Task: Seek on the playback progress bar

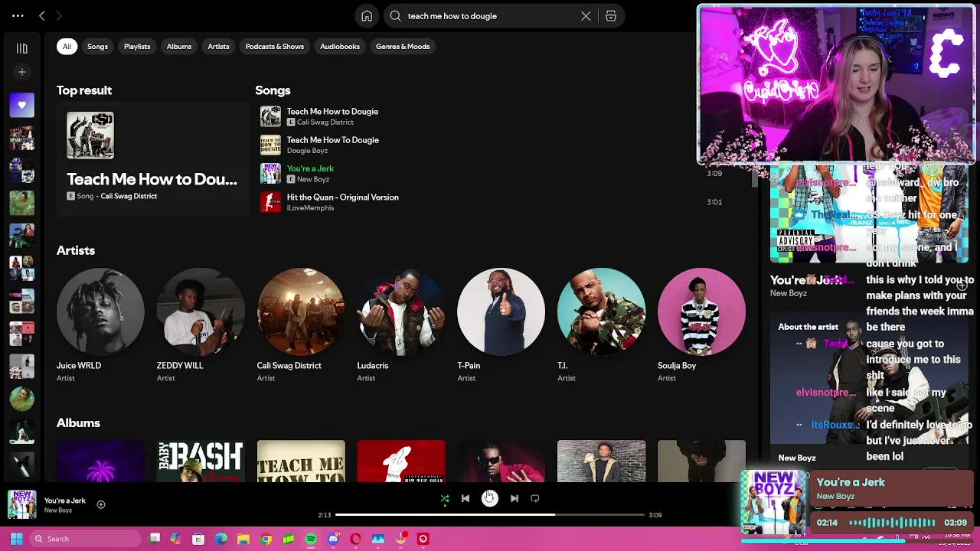Action: tap(490, 515)
